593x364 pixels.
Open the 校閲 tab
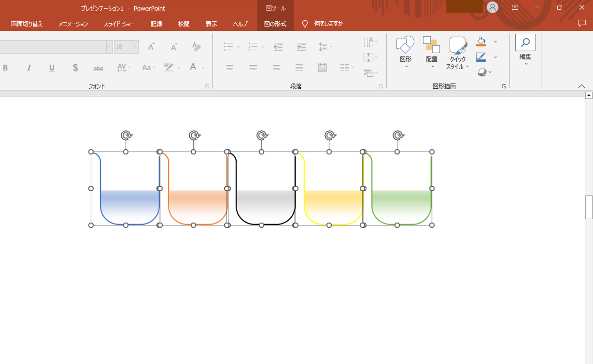pos(184,24)
